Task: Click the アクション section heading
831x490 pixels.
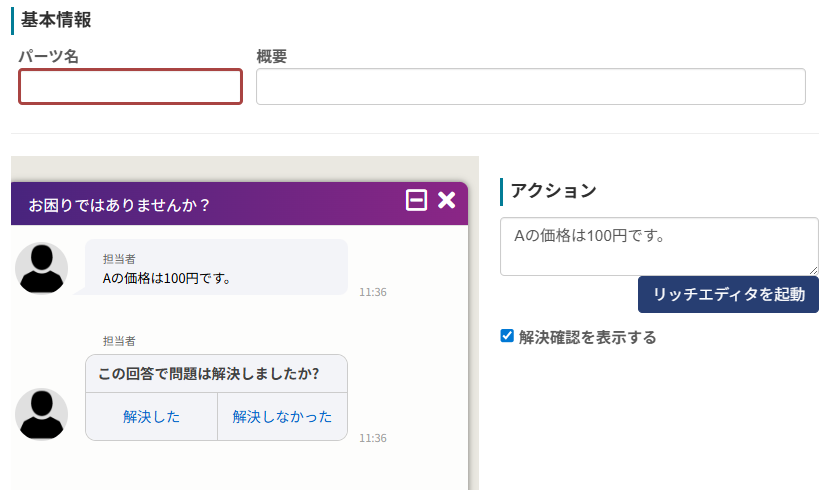Action: 553,190
